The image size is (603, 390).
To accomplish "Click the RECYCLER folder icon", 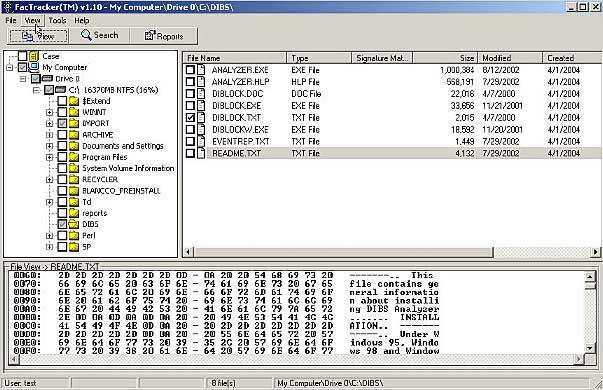I will coord(74,179).
